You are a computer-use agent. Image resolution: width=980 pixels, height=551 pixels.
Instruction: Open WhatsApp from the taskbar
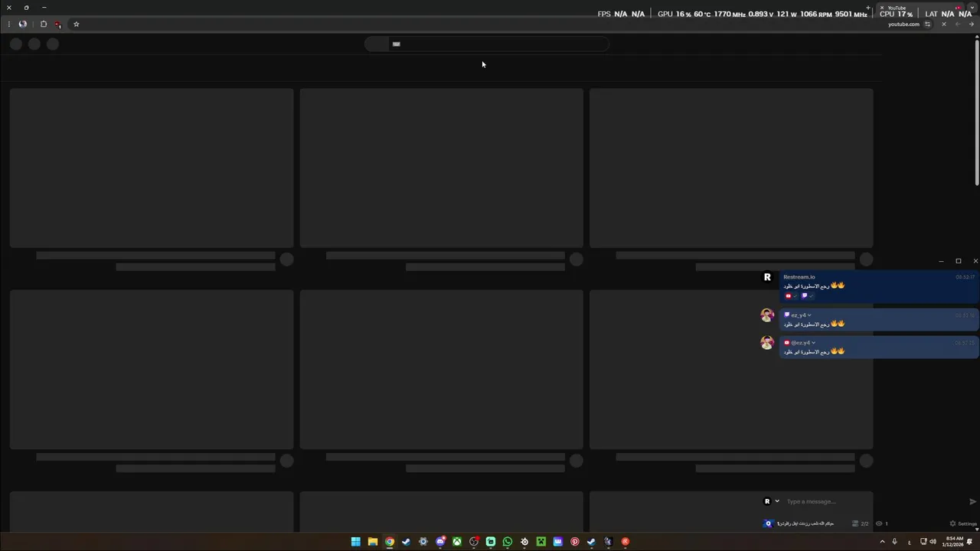point(508,542)
